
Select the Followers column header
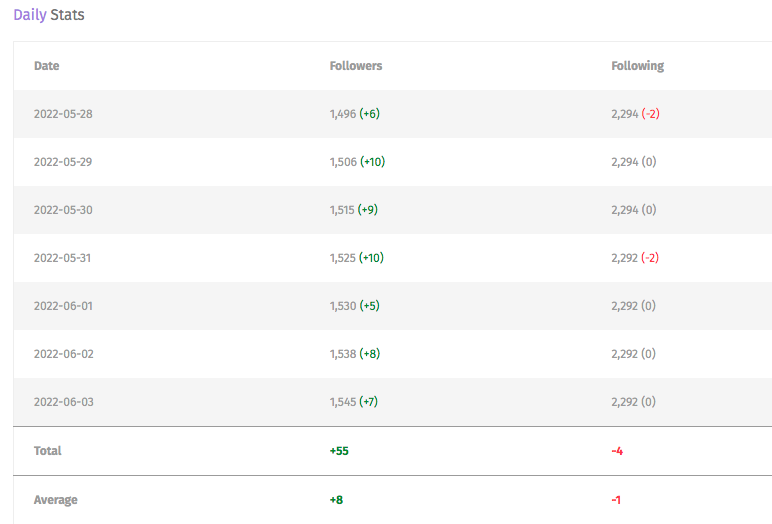click(355, 66)
